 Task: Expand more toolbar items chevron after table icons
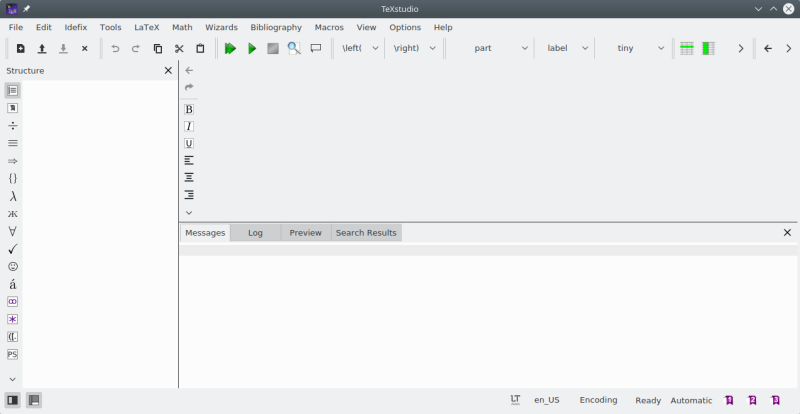741,48
